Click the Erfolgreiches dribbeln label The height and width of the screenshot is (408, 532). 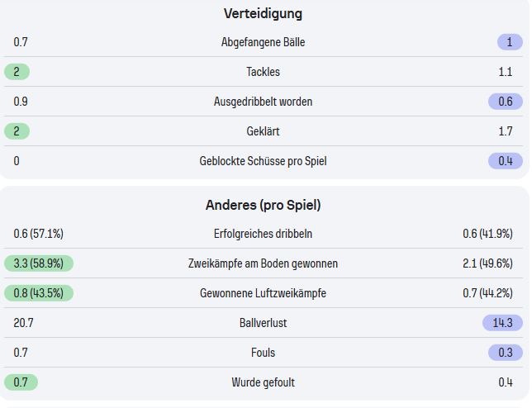tap(263, 234)
